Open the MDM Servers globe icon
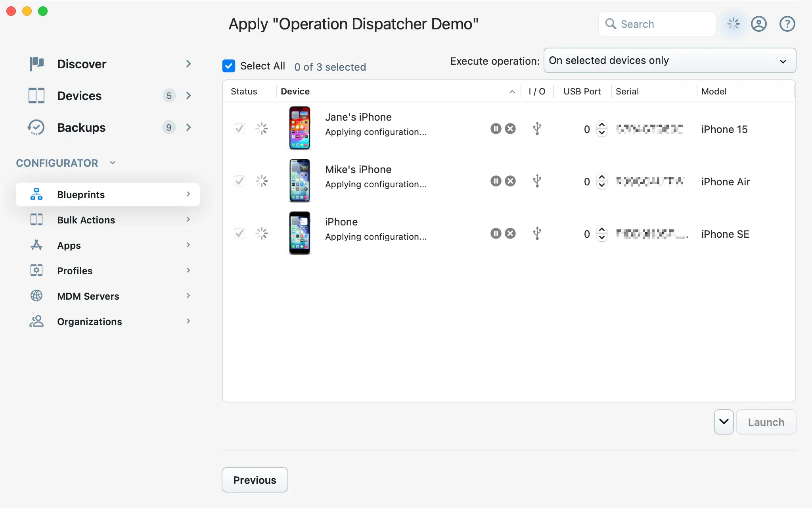Viewport: 812px width, 508px height. 36,296
